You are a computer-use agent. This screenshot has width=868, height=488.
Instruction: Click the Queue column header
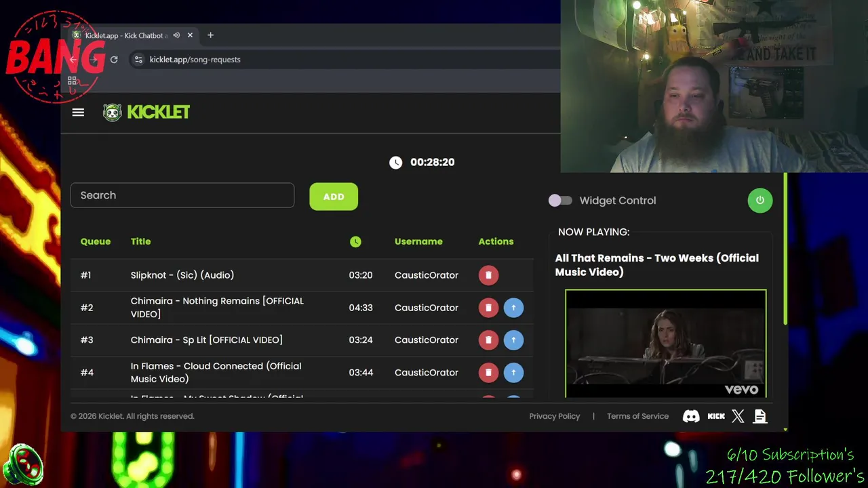pos(96,241)
